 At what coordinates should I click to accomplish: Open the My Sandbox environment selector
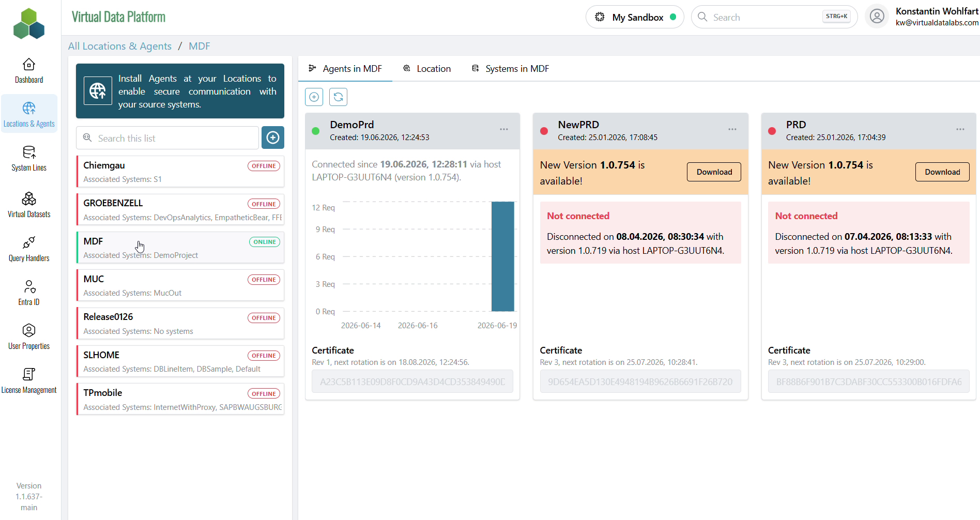(x=635, y=17)
